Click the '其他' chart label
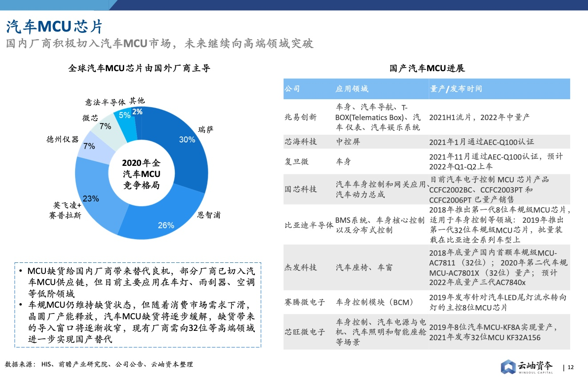This screenshot has width=588, height=378. click(x=137, y=101)
